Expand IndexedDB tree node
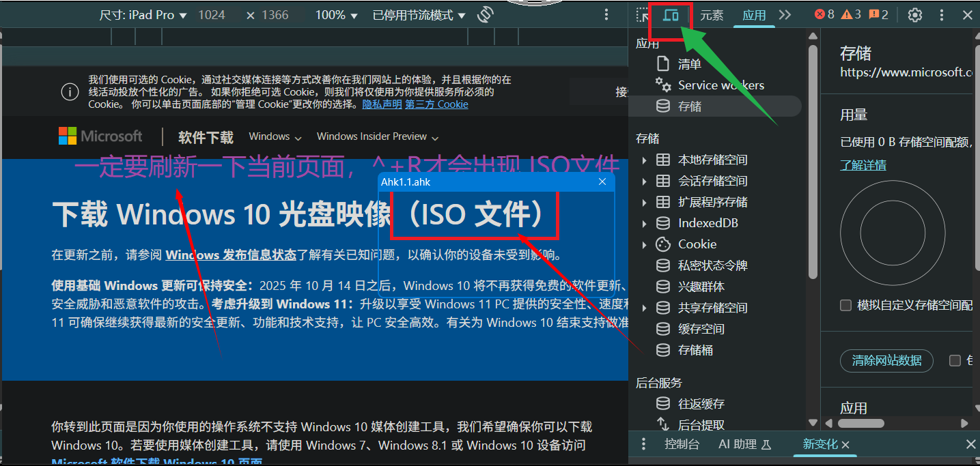 (644, 224)
